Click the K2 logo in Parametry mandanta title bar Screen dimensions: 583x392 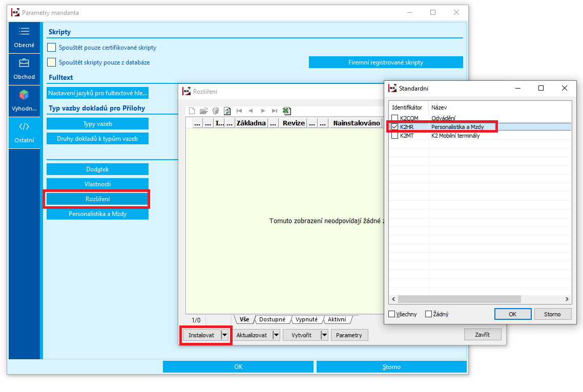(15, 13)
